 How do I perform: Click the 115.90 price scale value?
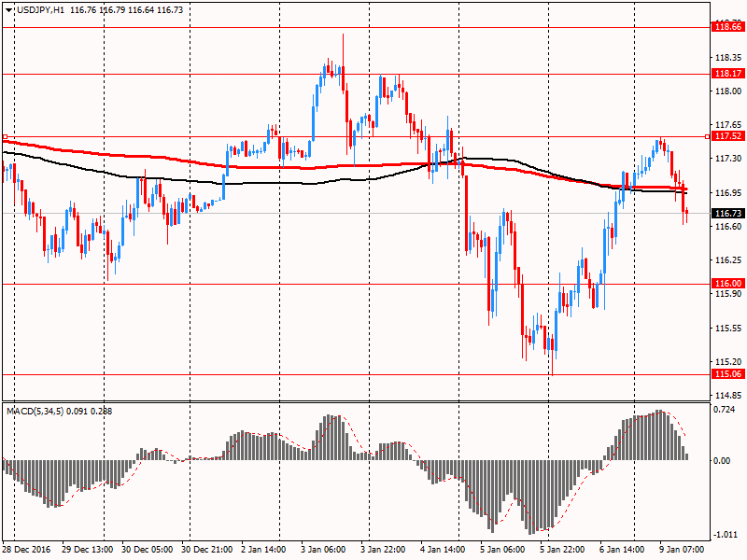(x=728, y=293)
